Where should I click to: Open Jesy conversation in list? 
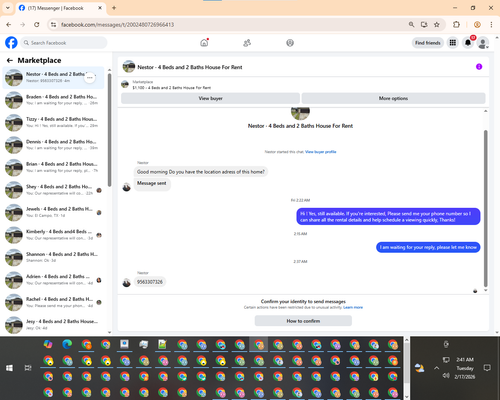[53, 325]
